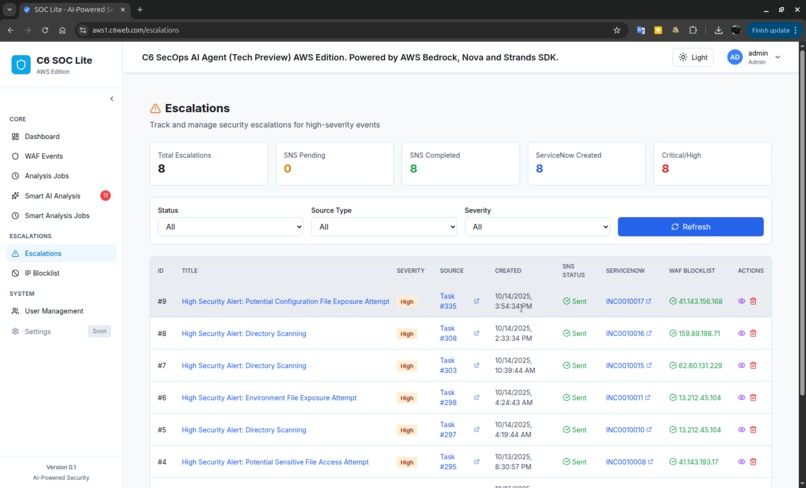Click external link icon beside Task #335
Image resolution: width=806 pixels, height=488 pixels.
click(x=477, y=301)
